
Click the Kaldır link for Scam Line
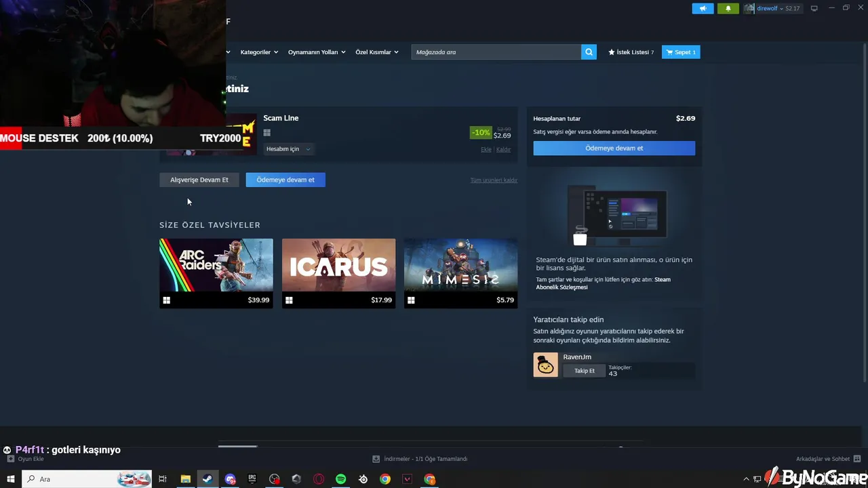[x=503, y=149]
